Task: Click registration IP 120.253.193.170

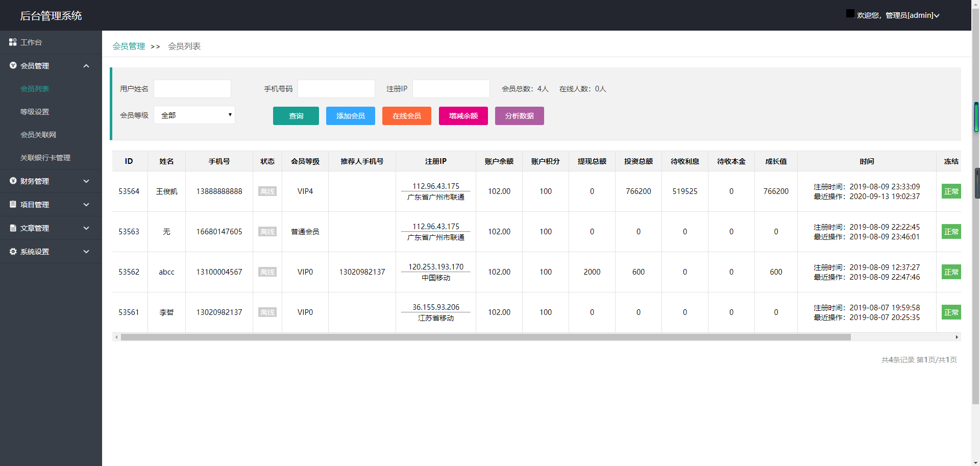Action: point(436,267)
